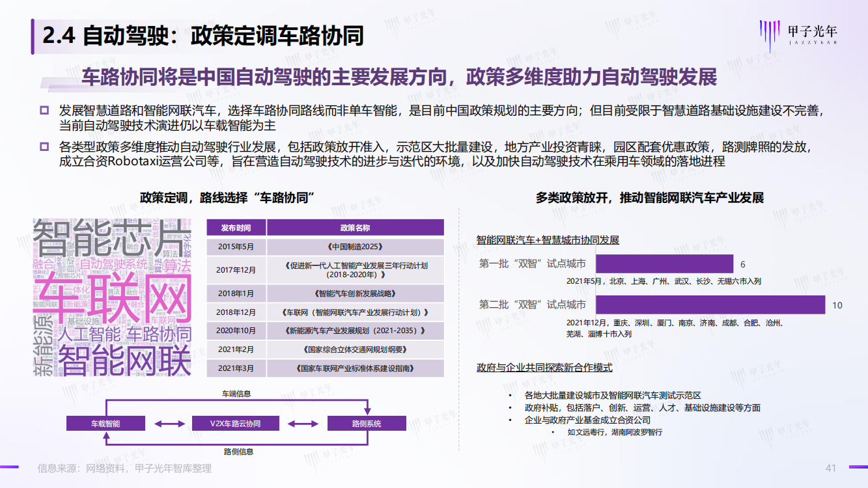Click the word 车联网 in the word cloud

(115, 299)
